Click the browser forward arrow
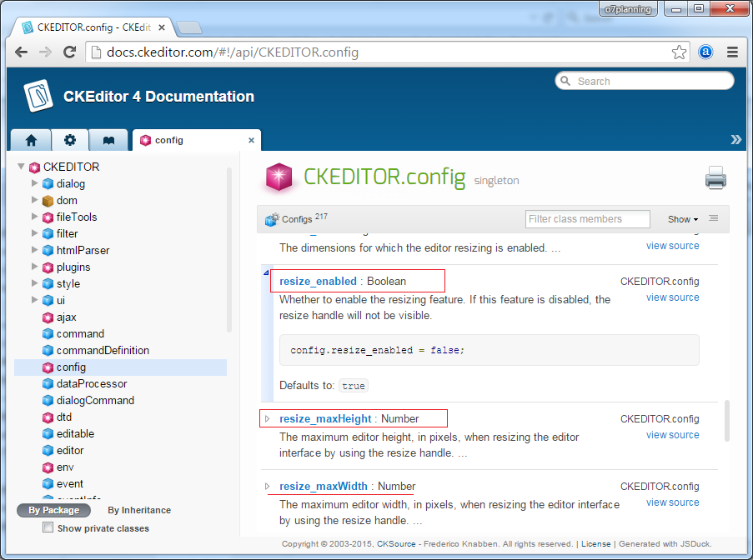Viewport: 753px width, 560px height. 45,52
